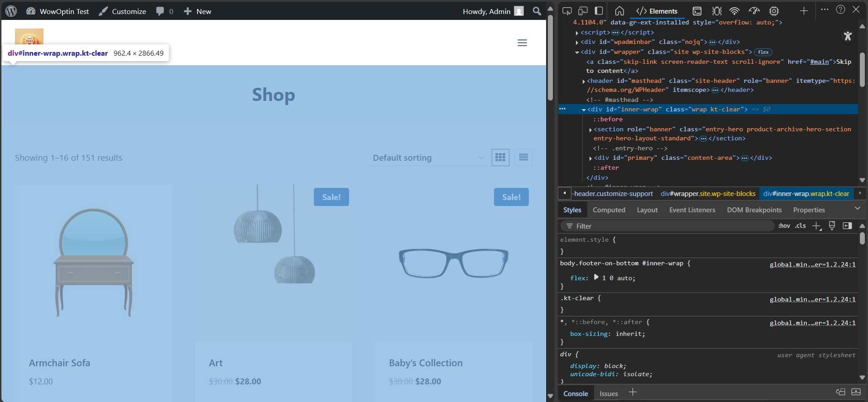Click the paintbrush rendering emulation icon
Screen dimensions: 868x402
832,226
